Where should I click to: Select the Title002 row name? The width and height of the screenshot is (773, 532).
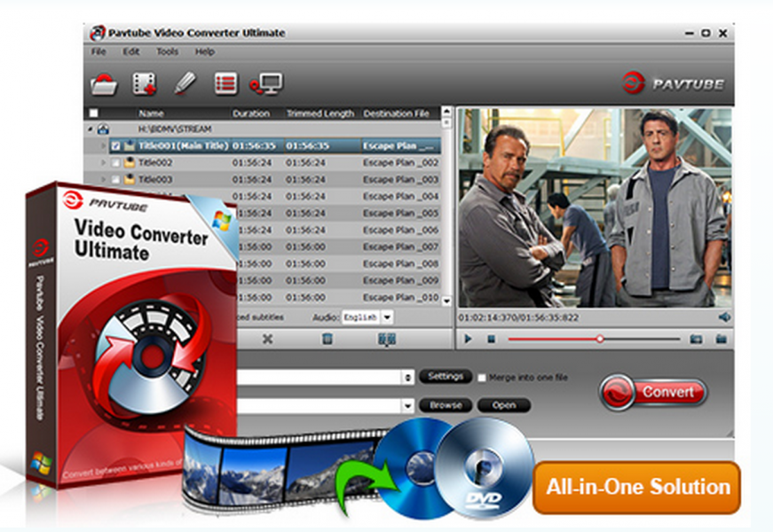(155, 162)
